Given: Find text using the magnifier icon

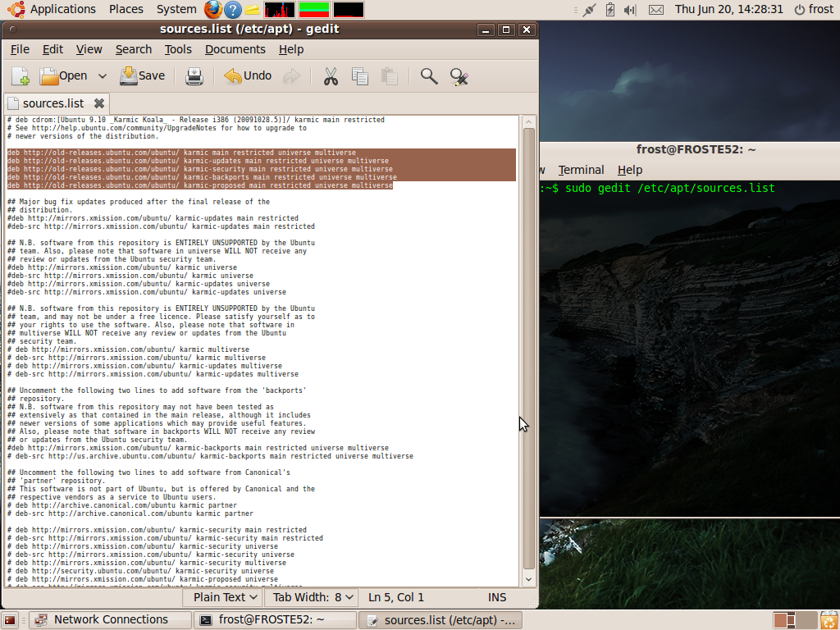Looking at the screenshot, I should (x=428, y=76).
